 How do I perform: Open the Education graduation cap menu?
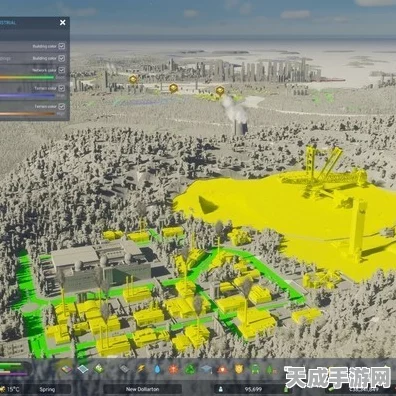[x=206, y=369]
